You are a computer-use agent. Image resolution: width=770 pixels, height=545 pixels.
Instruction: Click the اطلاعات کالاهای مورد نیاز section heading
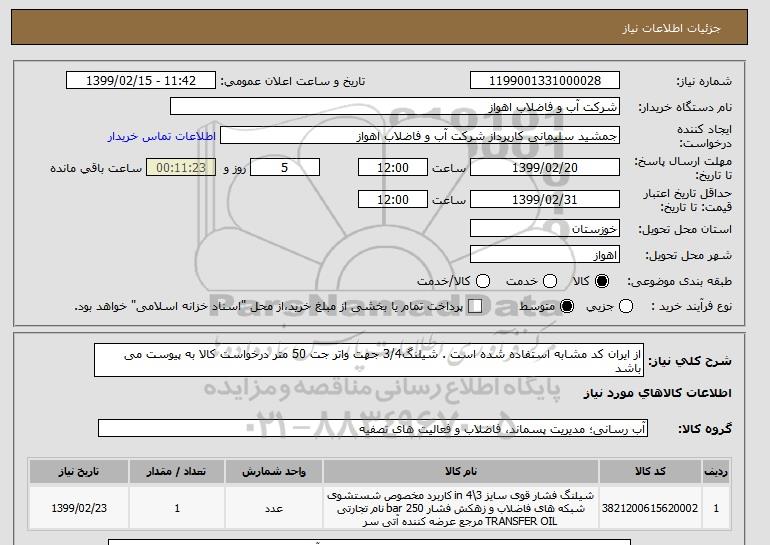coord(657,393)
